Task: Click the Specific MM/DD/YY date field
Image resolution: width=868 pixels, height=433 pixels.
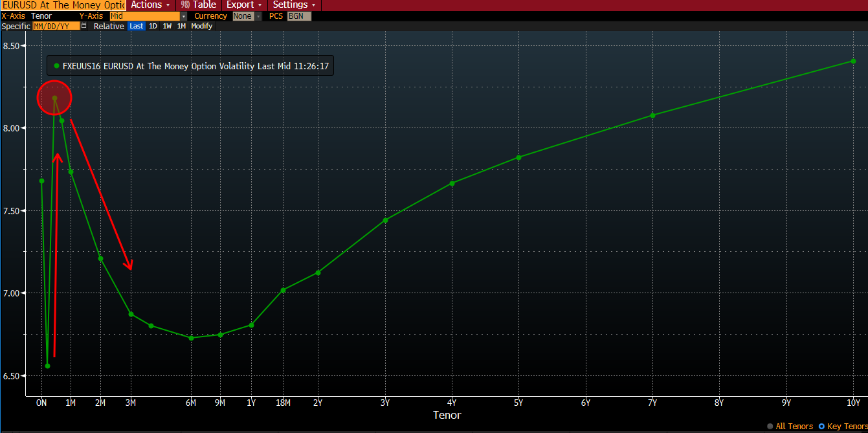Action: click(56, 26)
